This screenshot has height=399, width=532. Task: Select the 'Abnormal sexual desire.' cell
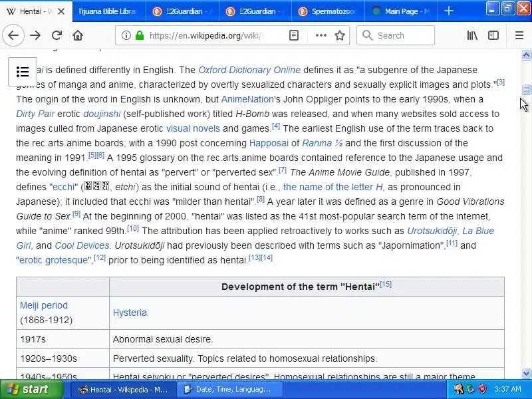tap(307, 339)
